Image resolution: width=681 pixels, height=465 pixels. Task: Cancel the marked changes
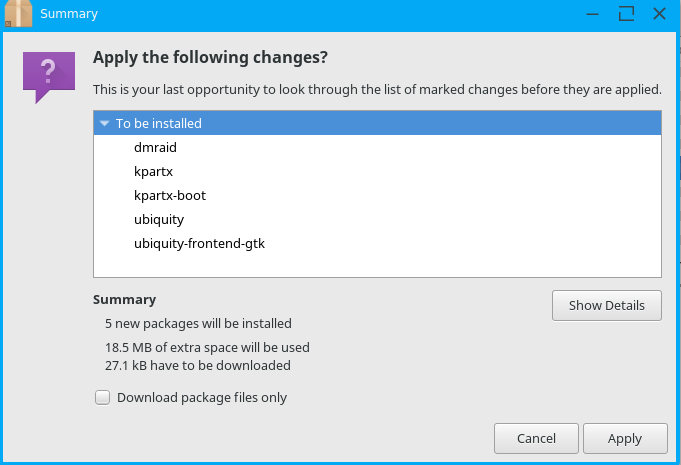tap(536, 438)
